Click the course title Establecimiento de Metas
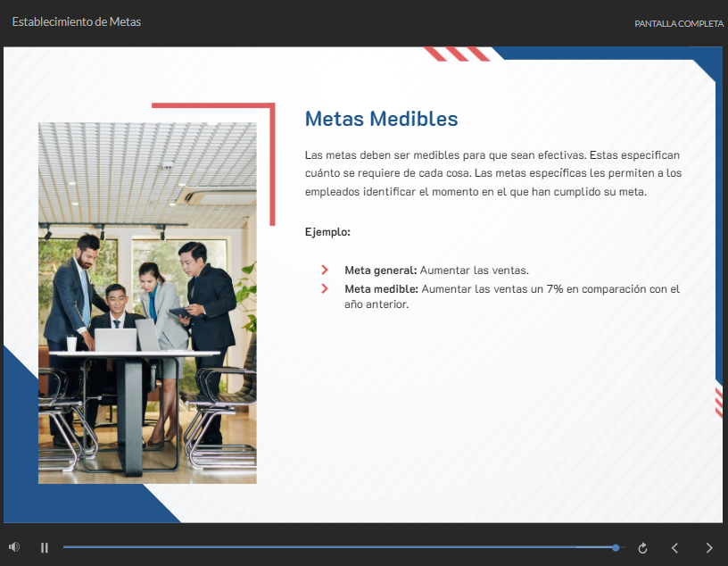728x566 pixels. [x=77, y=21]
